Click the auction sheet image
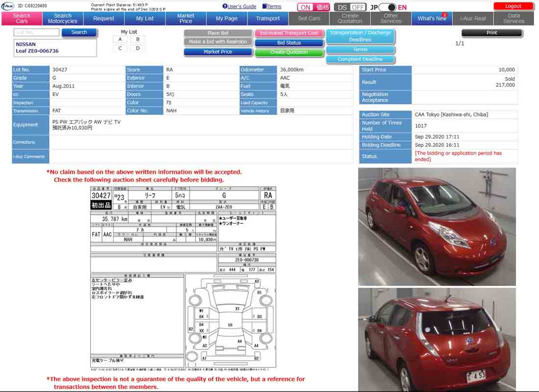This screenshot has height=392, width=539. (x=183, y=278)
